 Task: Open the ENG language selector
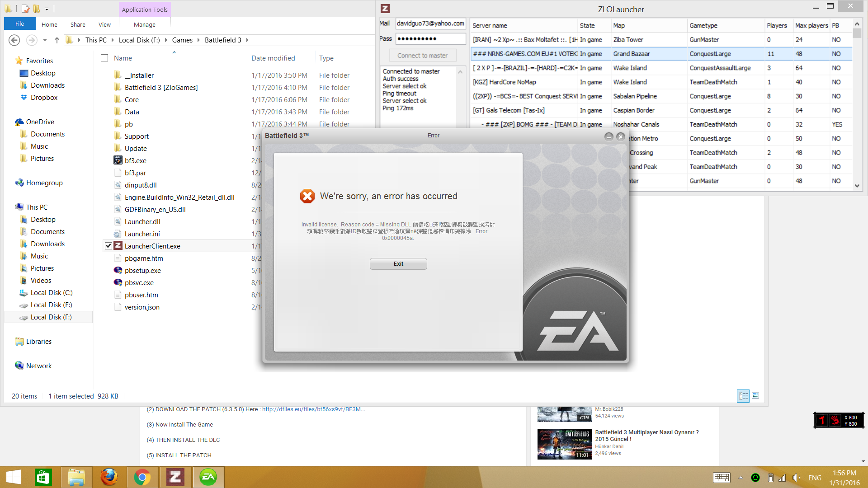pos(815,478)
